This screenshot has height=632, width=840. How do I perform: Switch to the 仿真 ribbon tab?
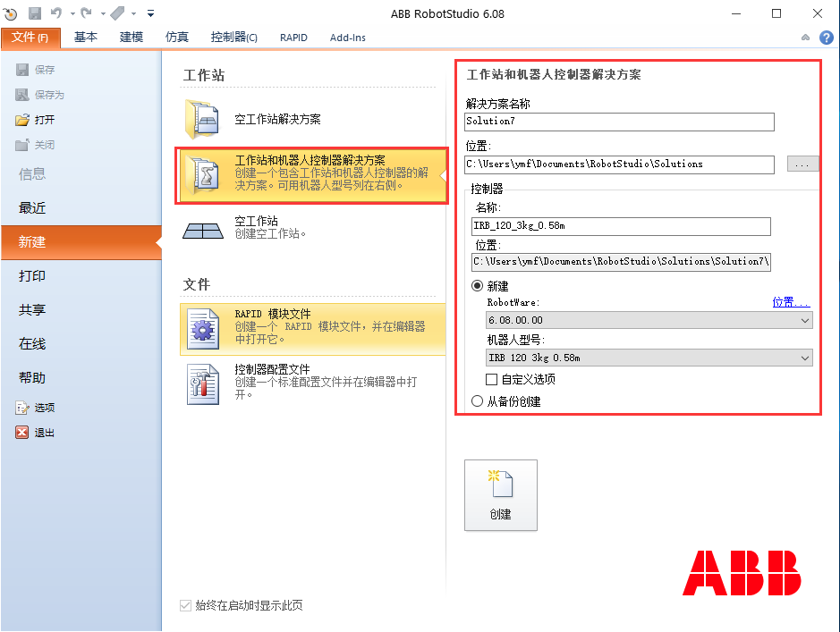(x=177, y=37)
